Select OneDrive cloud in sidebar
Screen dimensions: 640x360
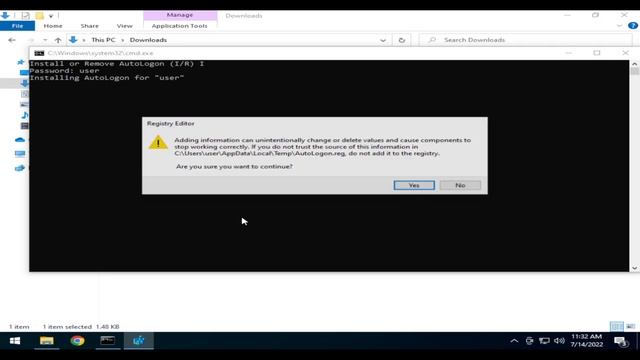(20, 140)
